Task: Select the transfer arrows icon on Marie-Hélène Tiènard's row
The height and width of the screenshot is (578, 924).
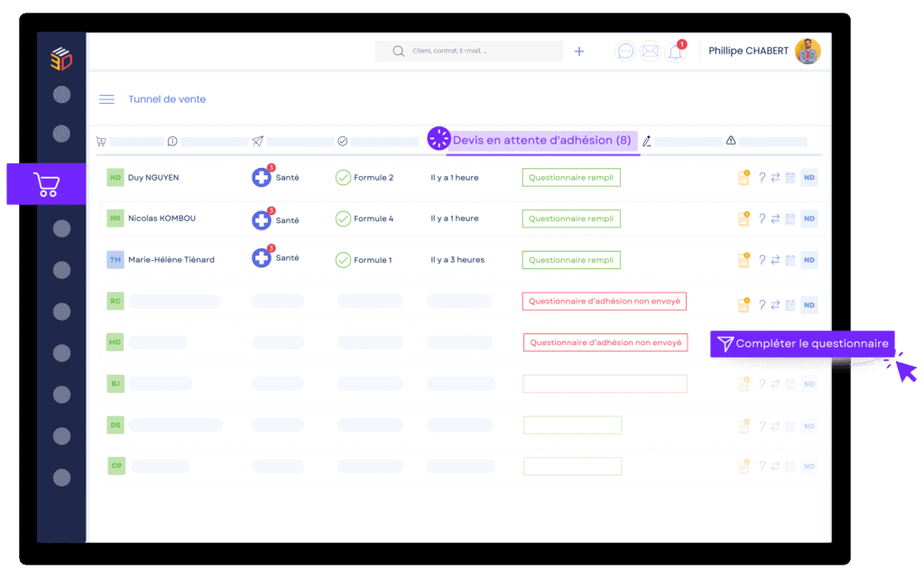Action: pyautogui.click(x=776, y=259)
